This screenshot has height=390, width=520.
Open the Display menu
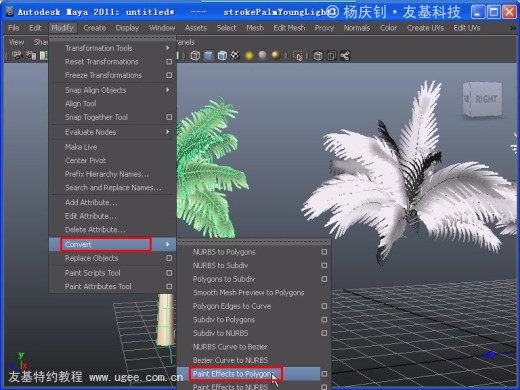[127, 28]
